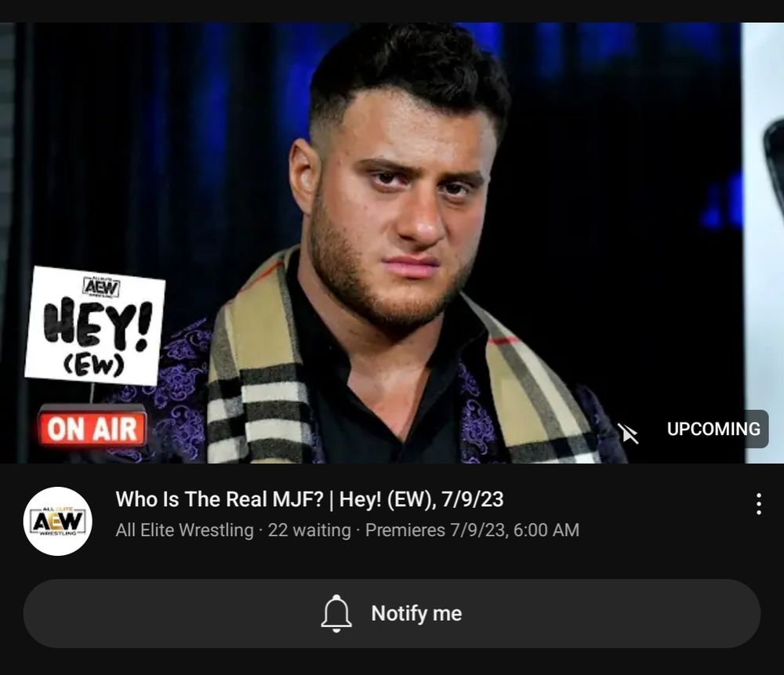
Task: Click the small AEW logo above HEY!
Action: (100, 286)
